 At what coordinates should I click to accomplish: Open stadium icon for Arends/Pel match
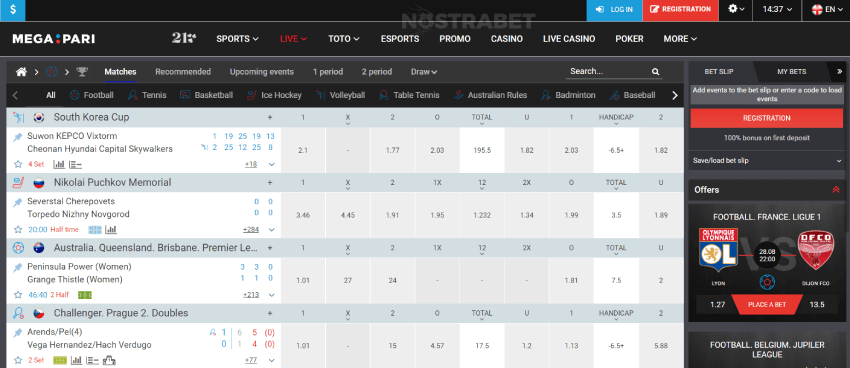(x=109, y=360)
